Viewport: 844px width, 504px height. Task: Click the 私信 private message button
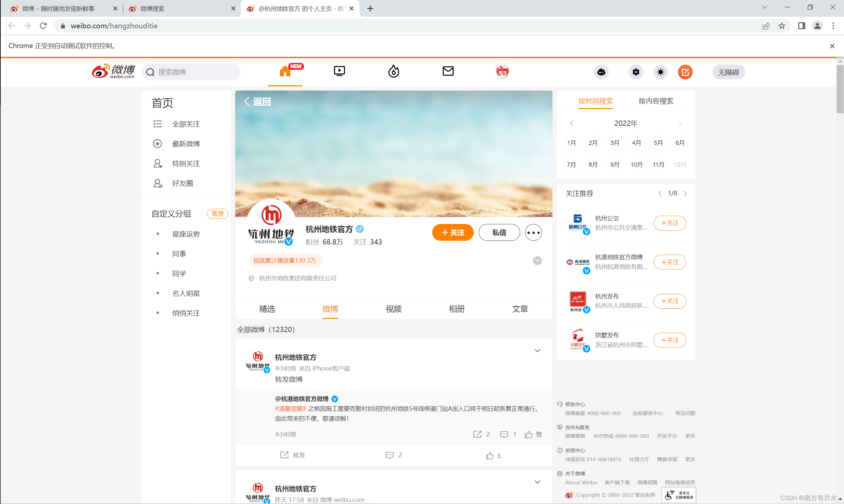(x=499, y=233)
